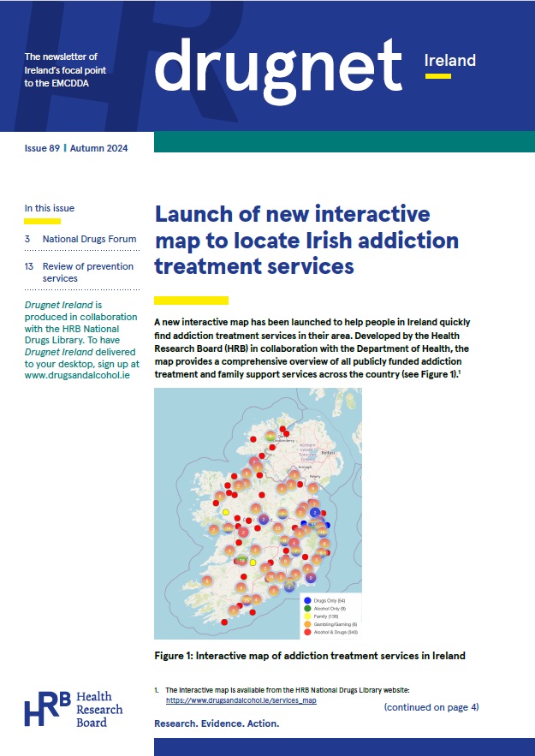Screen dimensions: 535x756
Task: Select the Launch of new interactive map headline
Action: click(x=306, y=240)
